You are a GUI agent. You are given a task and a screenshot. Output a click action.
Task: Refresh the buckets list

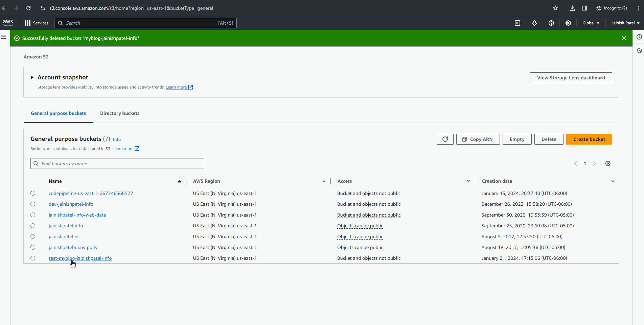click(445, 139)
